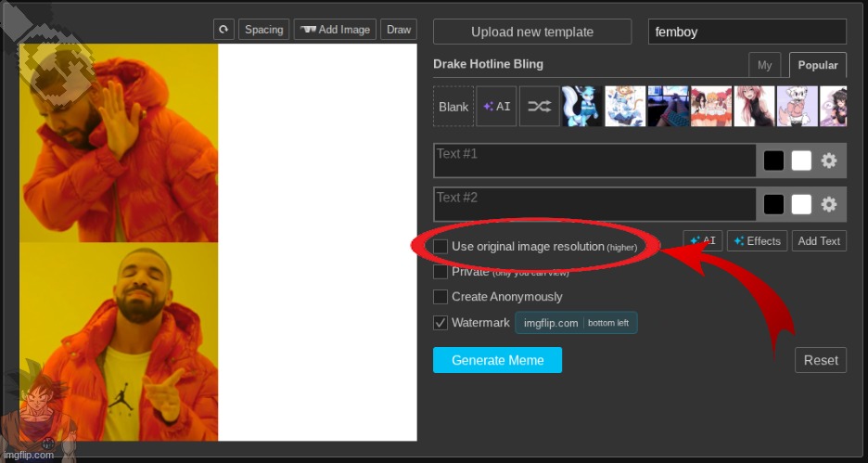Switch to the My templates tab
Screen dimensions: 868x463
764,65
